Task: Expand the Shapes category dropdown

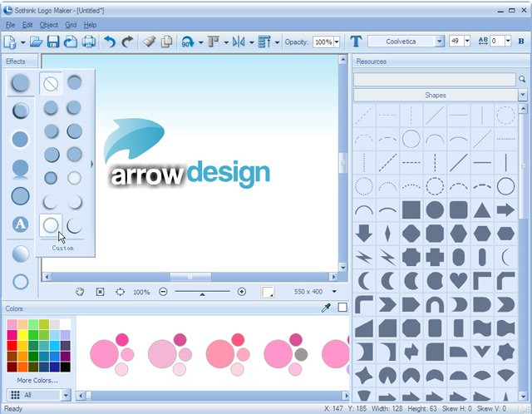Action: (x=523, y=95)
